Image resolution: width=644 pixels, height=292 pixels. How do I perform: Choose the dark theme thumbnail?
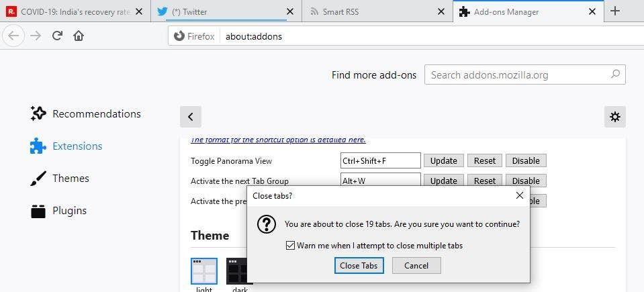[x=240, y=271]
